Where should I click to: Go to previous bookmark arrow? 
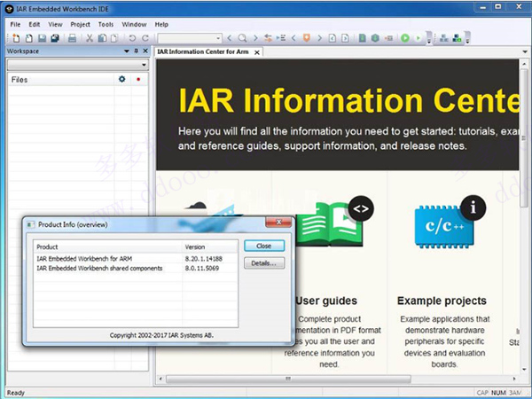tap(293, 38)
